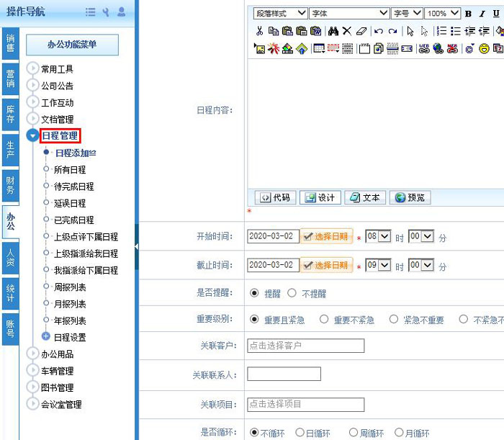This screenshot has width=504, height=440.
Task: Toggle Bold formatting in the editor
Action: tap(469, 14)
